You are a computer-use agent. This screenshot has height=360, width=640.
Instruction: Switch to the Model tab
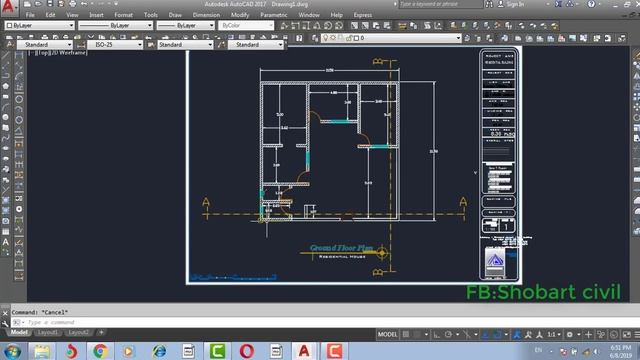[19, 333]
